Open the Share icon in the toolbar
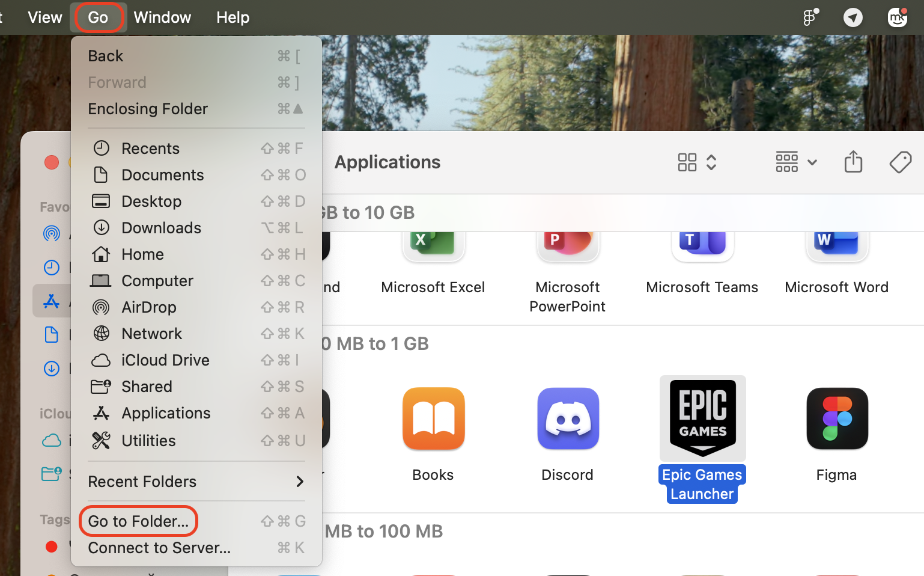The width and height of the screenshot is (924, 576). click(x=853, y=162)
